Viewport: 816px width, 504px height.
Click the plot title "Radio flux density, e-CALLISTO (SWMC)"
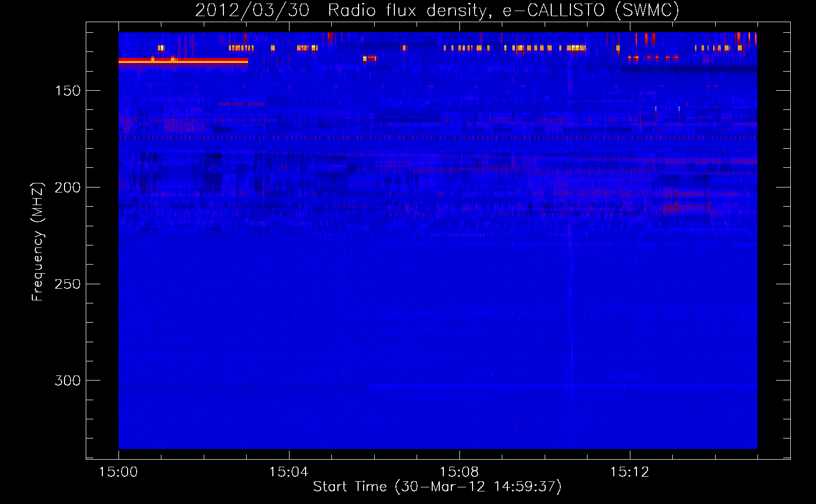click(503, 10)
